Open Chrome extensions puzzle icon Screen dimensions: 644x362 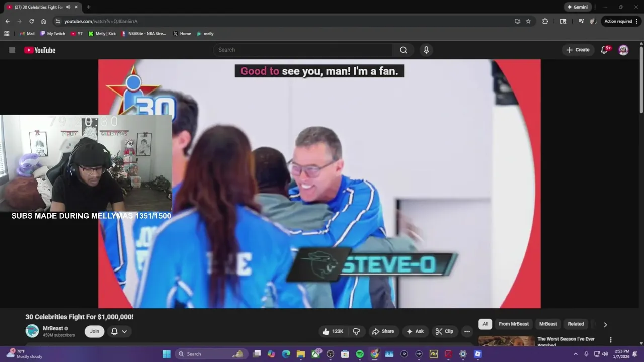click(545, 21)
